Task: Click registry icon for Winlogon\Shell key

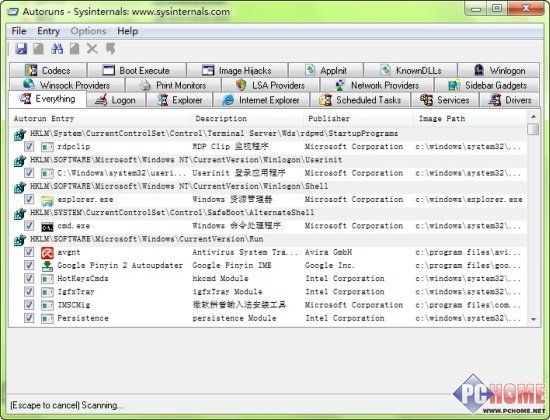Action: pos(20,187)
